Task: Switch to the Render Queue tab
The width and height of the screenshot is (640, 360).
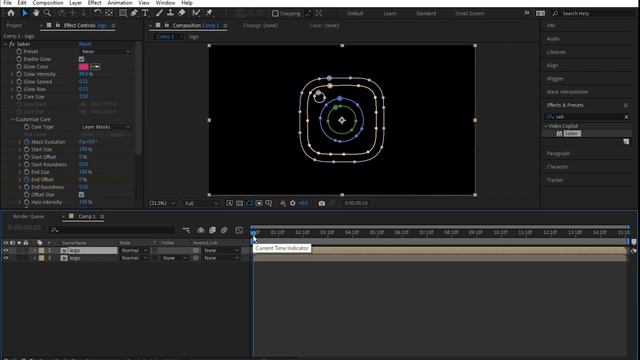Action: [x=28, y=216]
